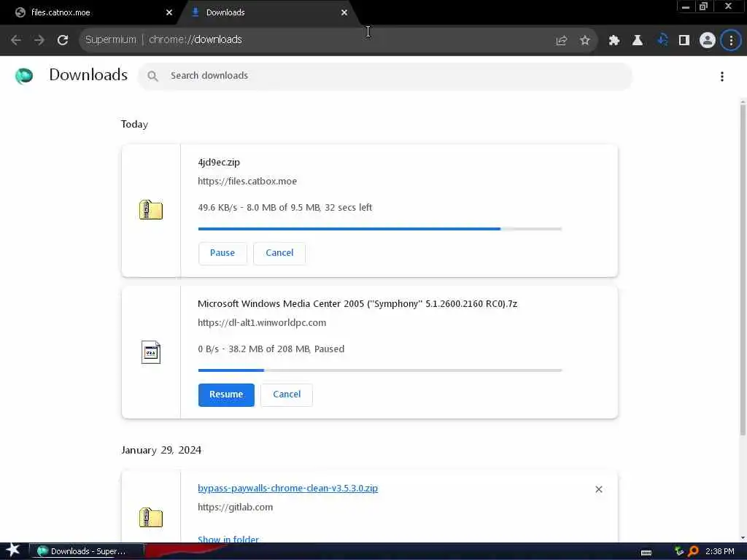Click the page vertical scrollbar
This screenshot has width=747, height=560.
[x=743, y=269]
